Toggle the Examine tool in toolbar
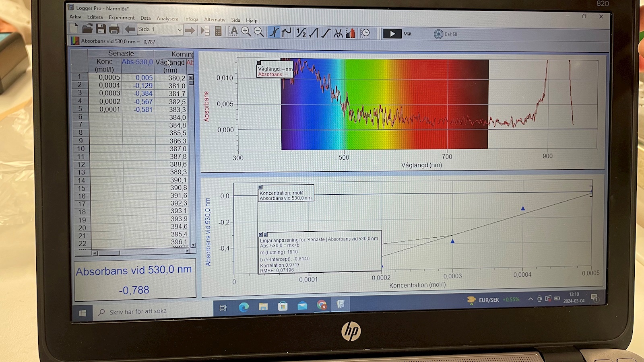Image resolution: width=644 pixels, height=362 pixels. 274,32
